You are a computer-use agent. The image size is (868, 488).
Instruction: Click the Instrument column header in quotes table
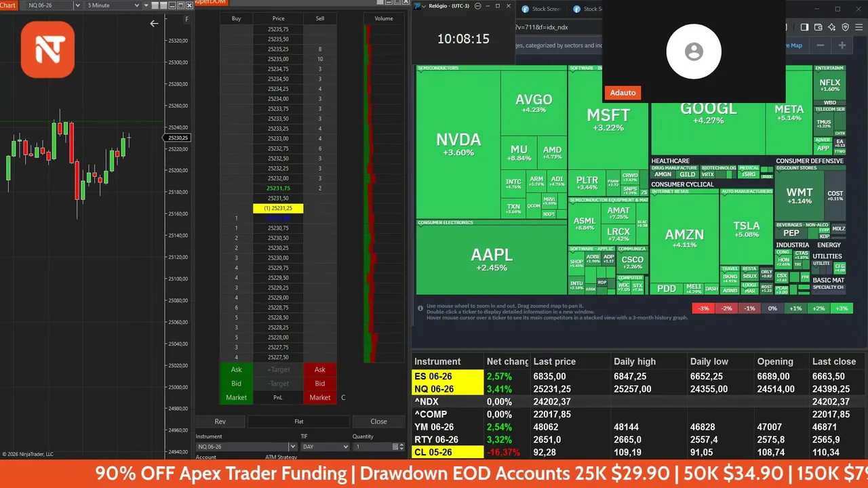click(448, 361)
